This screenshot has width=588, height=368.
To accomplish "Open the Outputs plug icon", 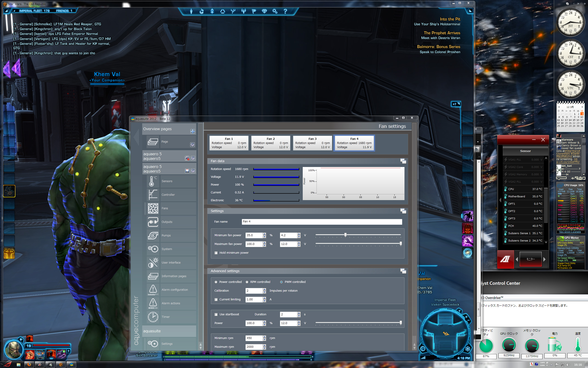I will 153,222.
